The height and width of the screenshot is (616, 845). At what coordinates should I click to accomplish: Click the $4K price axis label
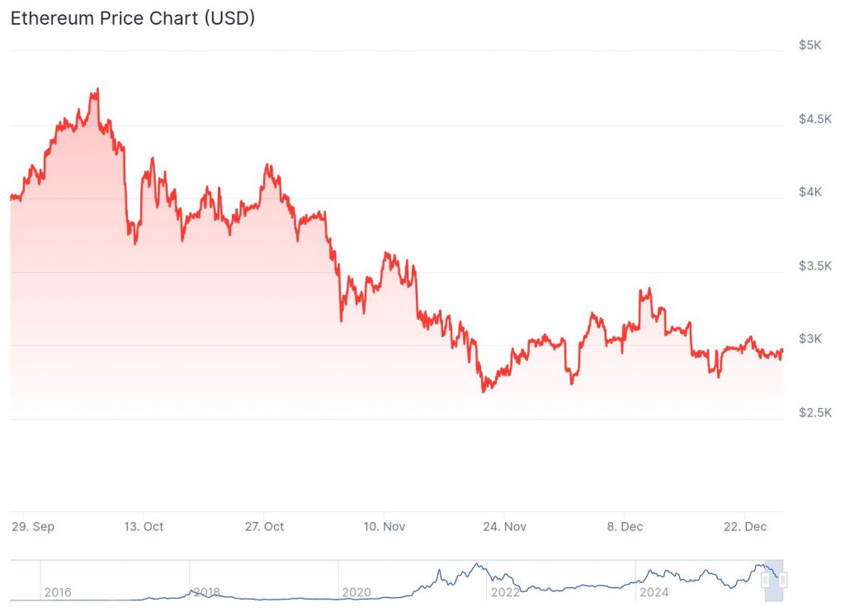tap(810, 192)
